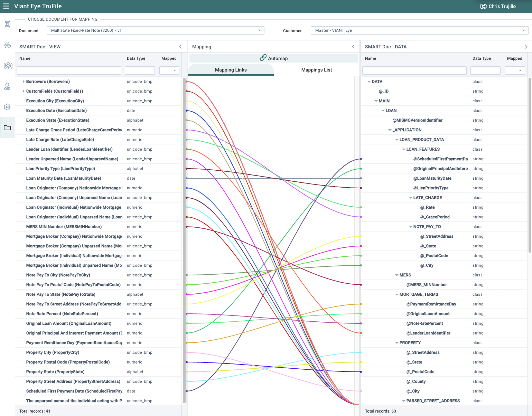Image resolution: width=532 pixels, height=416 pixels.
Task: Click the hourglass icon in sidebar
Action: [x=7, y=24]
